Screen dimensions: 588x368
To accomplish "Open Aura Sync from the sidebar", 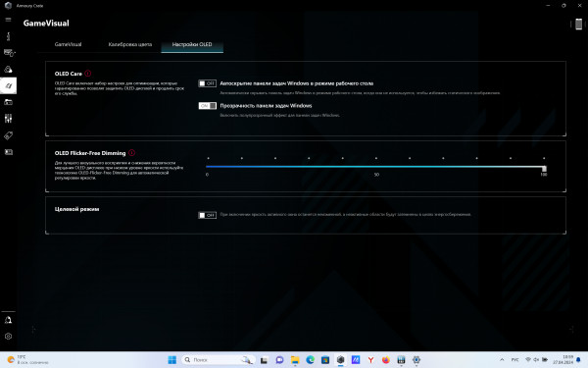I will 8,69.
